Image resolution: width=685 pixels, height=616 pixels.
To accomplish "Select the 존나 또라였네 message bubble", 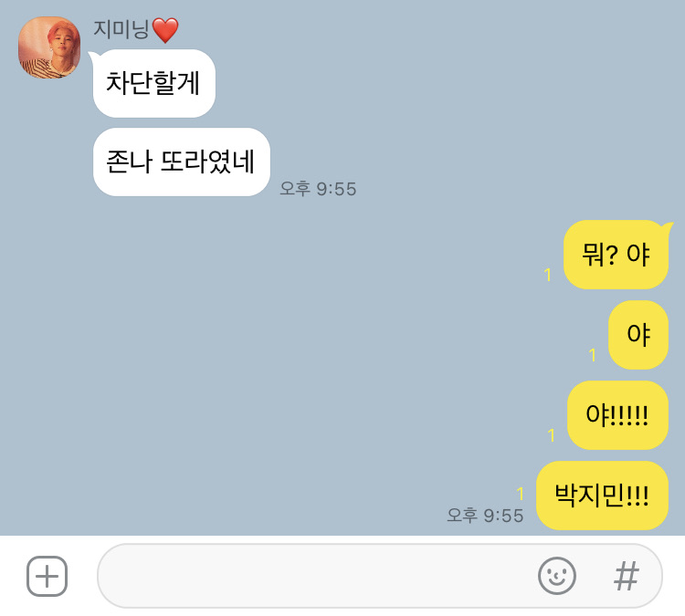I will [x=182, y=162].
